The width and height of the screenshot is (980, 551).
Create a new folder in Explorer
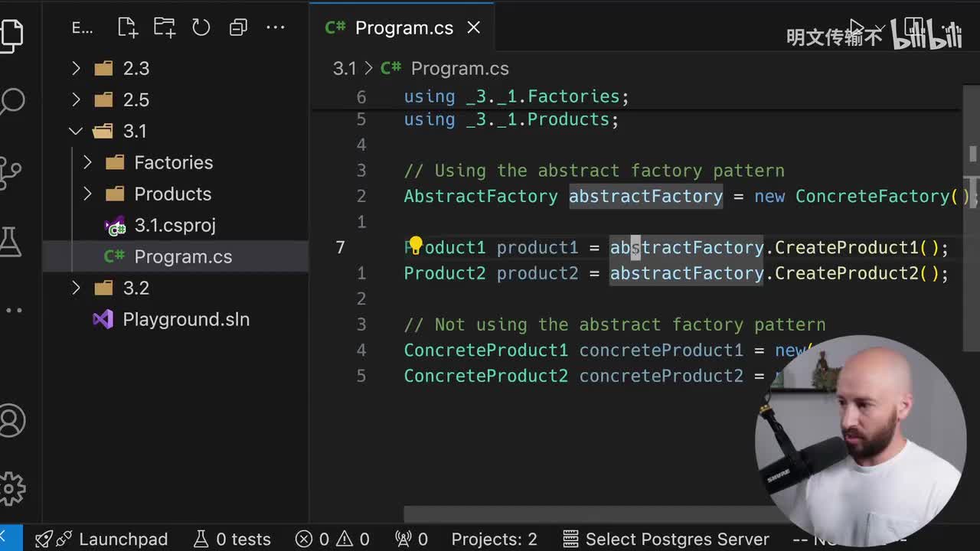[164, 28]
